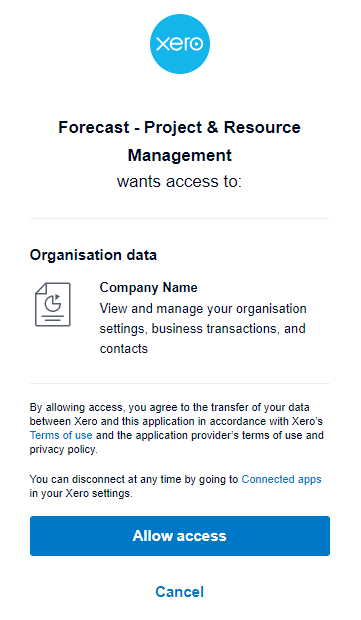Select the Organisation data heading
This screenshot has height=620, width=361.
[x=93, y=255]
